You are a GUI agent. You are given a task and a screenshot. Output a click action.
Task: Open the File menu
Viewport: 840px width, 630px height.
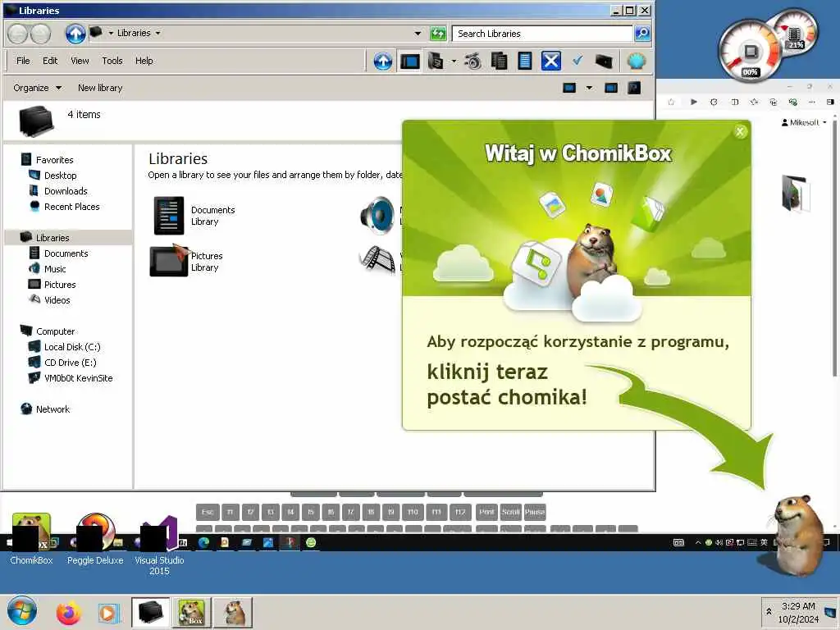[23, 61]
